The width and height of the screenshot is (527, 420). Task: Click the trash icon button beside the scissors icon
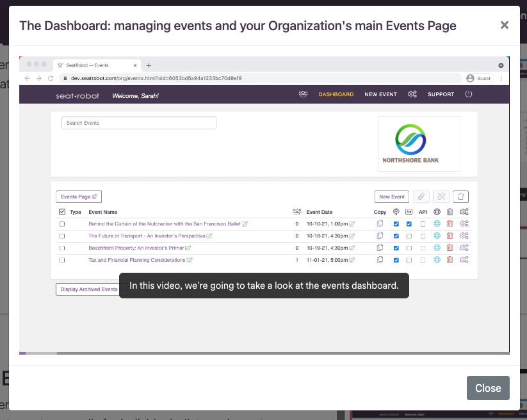tap(459, 197)
